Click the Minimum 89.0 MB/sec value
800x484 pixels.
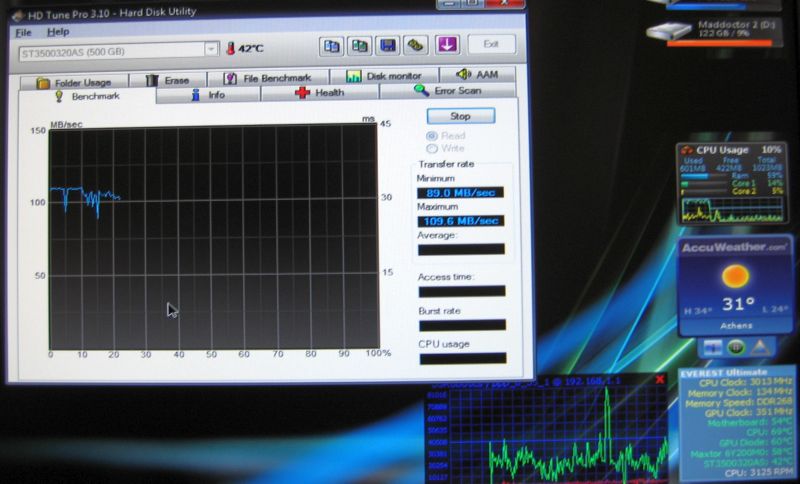[x=460, y=193]
